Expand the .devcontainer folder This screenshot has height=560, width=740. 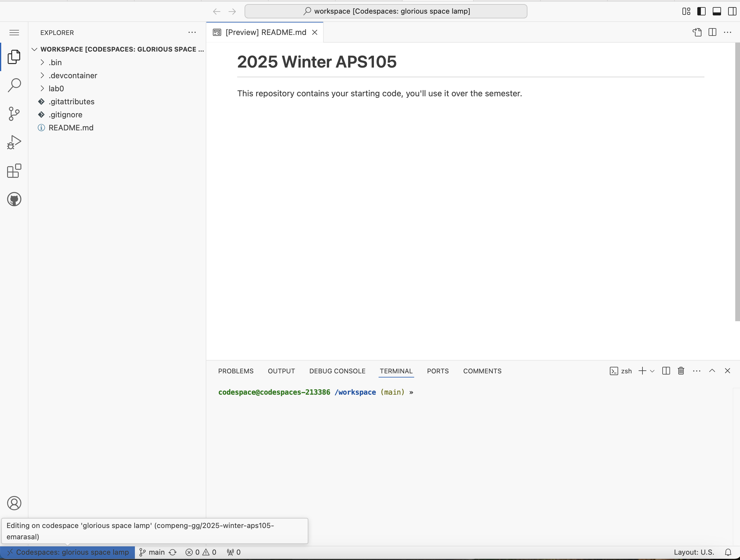coord(117,76)
